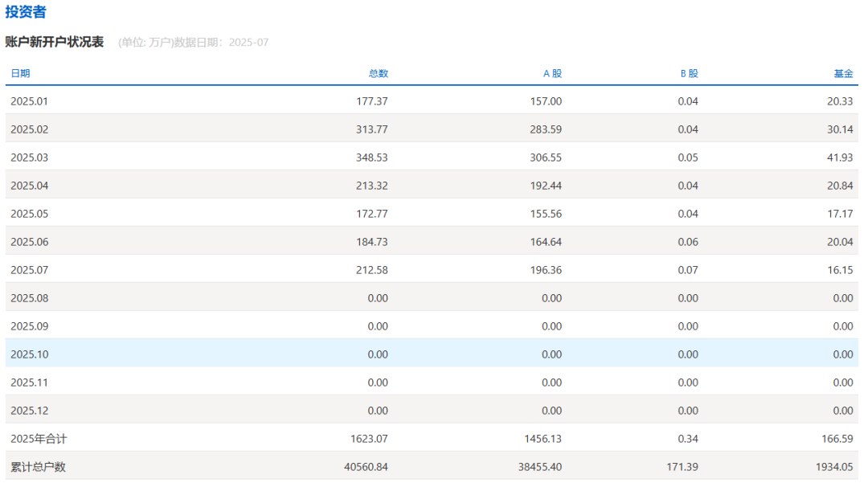Click the 2025.12 row date cell
This screenshot has height=487, width=868.
[x=30, y=411]
